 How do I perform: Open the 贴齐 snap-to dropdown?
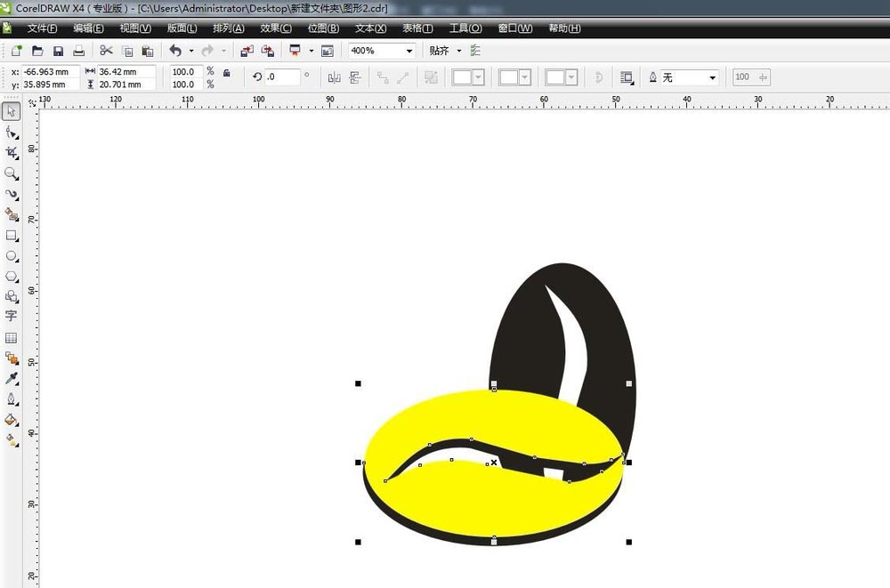coord(459,51)
